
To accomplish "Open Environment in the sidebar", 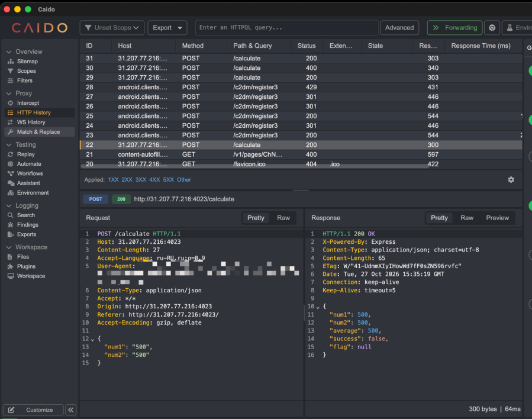I will pyautogui.click(x=40, y=193).
